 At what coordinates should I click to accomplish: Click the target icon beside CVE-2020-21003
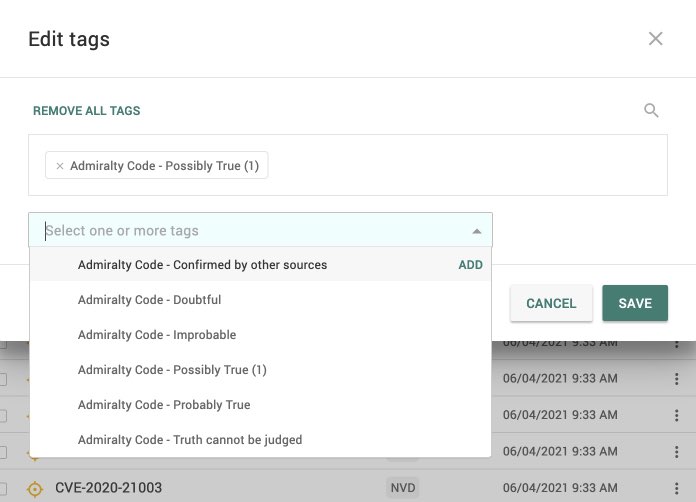pyautogui.click(x=35, y=489)
